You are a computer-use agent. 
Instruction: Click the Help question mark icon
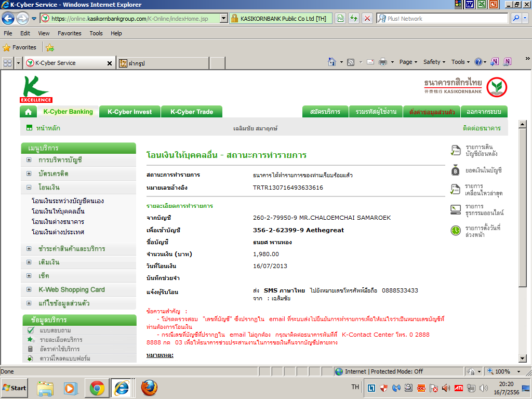pyautogui.click(x=478, y=62)
